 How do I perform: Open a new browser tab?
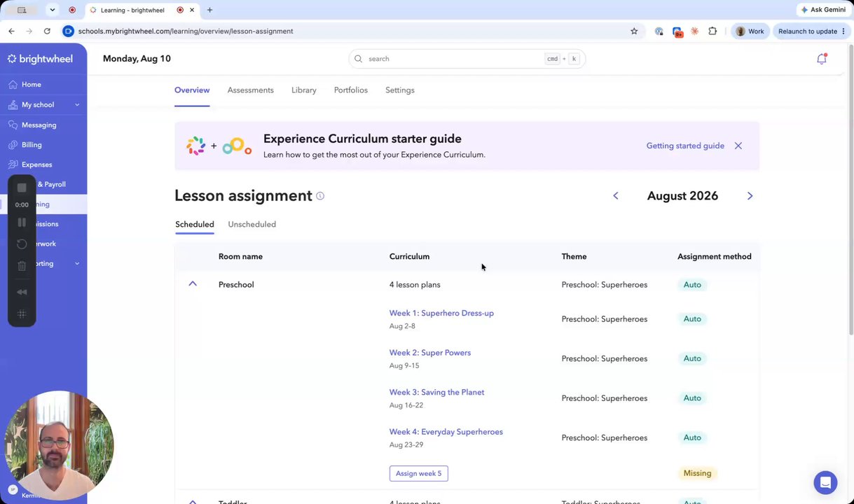pos(209,10)
